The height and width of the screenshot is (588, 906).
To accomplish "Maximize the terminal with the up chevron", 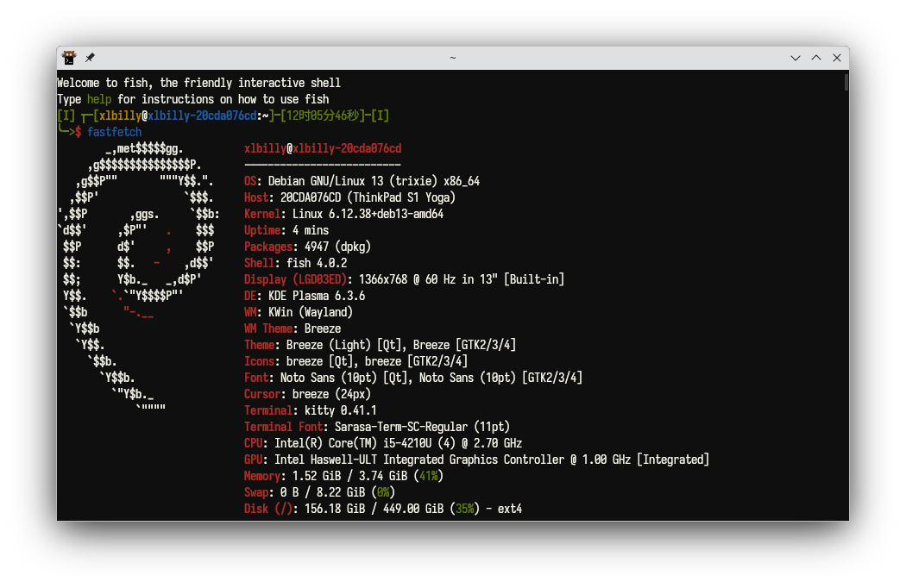I will [x=816, y=58].
